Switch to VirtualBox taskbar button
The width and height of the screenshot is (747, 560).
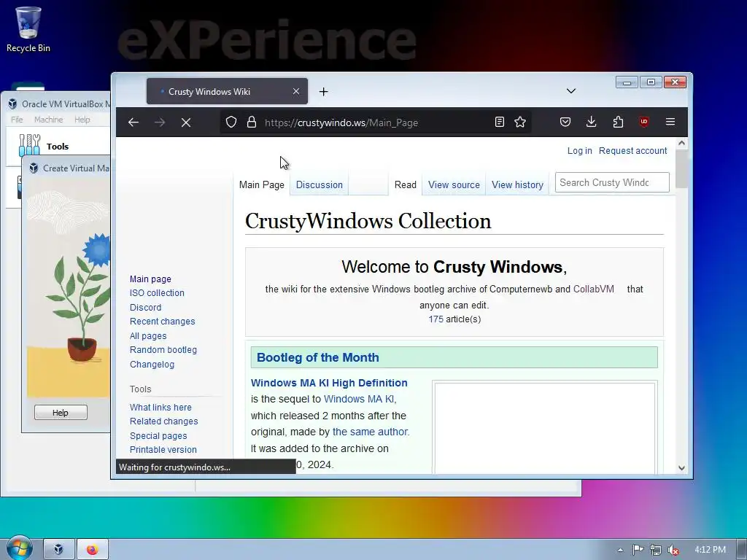(x=58, y=550)
